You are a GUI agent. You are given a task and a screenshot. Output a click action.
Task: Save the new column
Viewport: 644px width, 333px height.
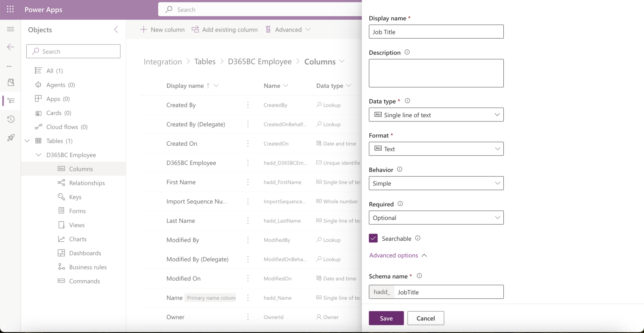386,318
